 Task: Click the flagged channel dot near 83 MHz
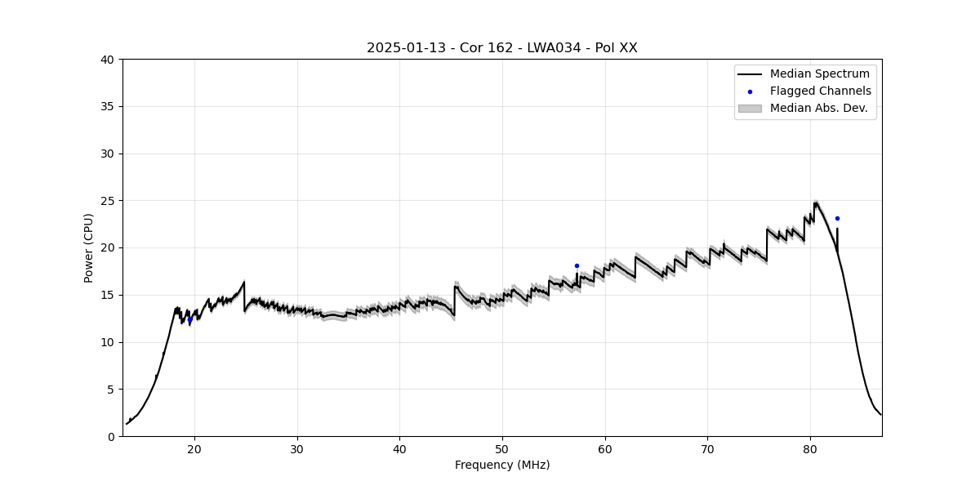[x=837, y=218]
